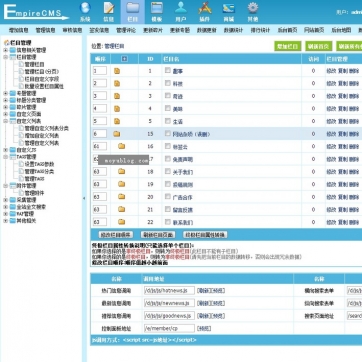Screen dimensions: 362x362
Task: Expand the 标题分类管理 tree node
Action: (5, 100)
